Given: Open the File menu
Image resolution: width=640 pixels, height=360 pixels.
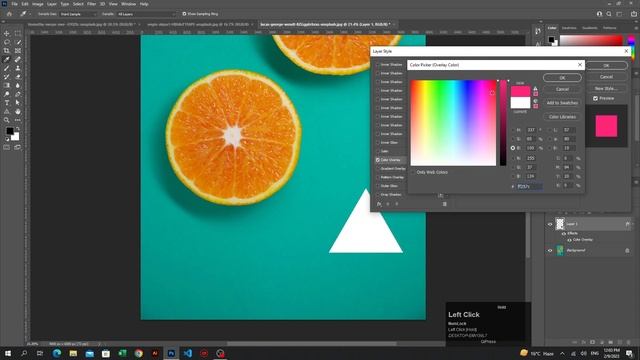Looking at the screenshot, I should click(14, 4).
